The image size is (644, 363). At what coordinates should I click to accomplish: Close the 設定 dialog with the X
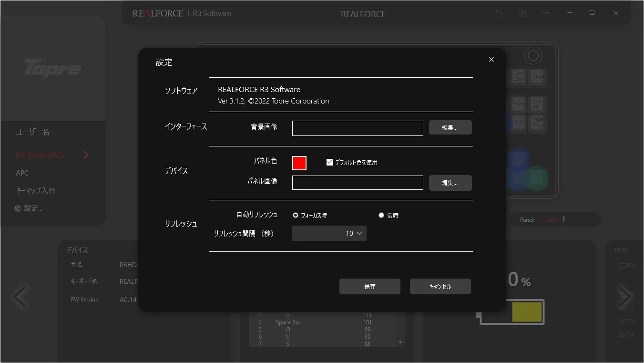[491, 60]
